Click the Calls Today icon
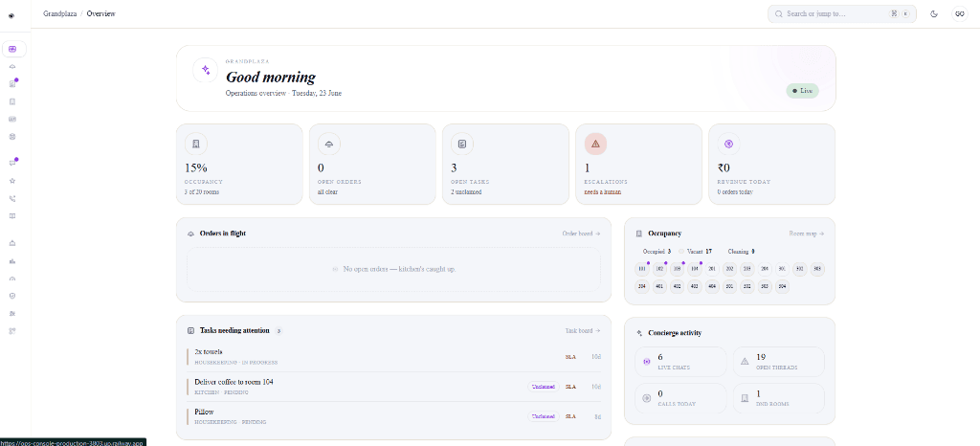The height and width of the screenshot is (446, 980). [x=647, y=398]
